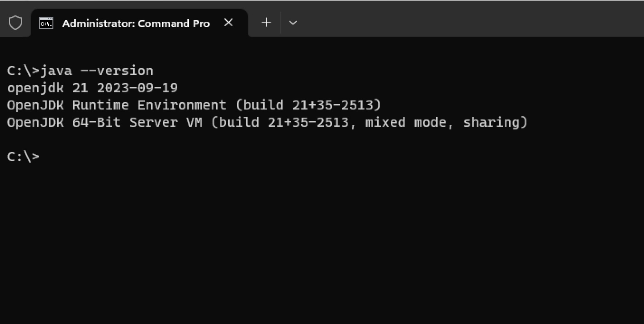644x324 pixels.
Task: Click the OpenJDK Runtime Environment text
Action: coord(117,105)
